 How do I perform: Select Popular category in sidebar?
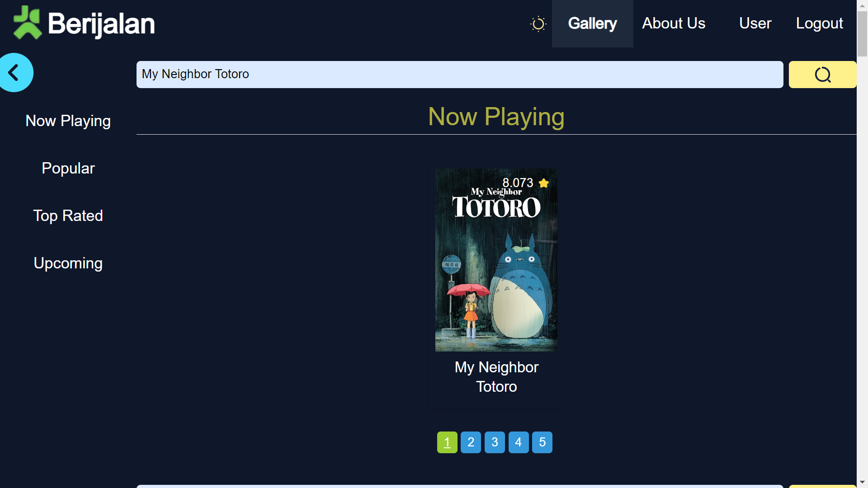pos(68,169)
